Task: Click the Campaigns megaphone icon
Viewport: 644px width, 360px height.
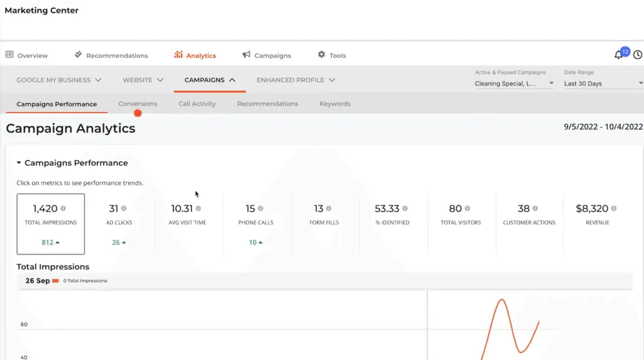Action: (246, 55)
